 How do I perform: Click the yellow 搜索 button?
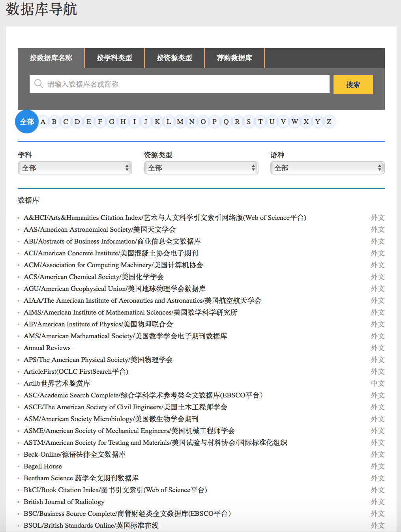coord(353,84)
